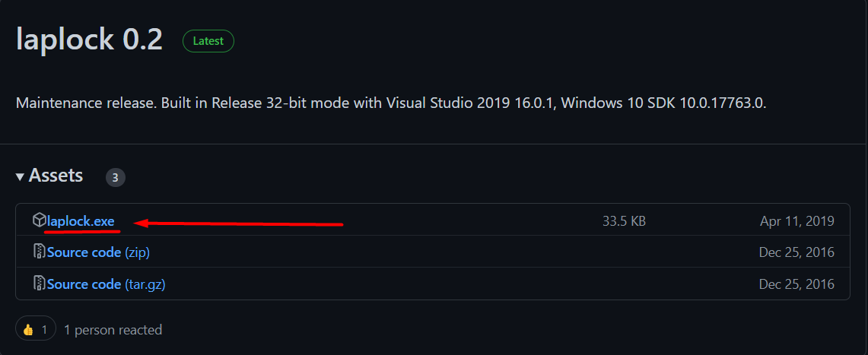Click the Assets count badge showing 3
The height and width of the screenshot is (355, 868).
click(115, 178)
